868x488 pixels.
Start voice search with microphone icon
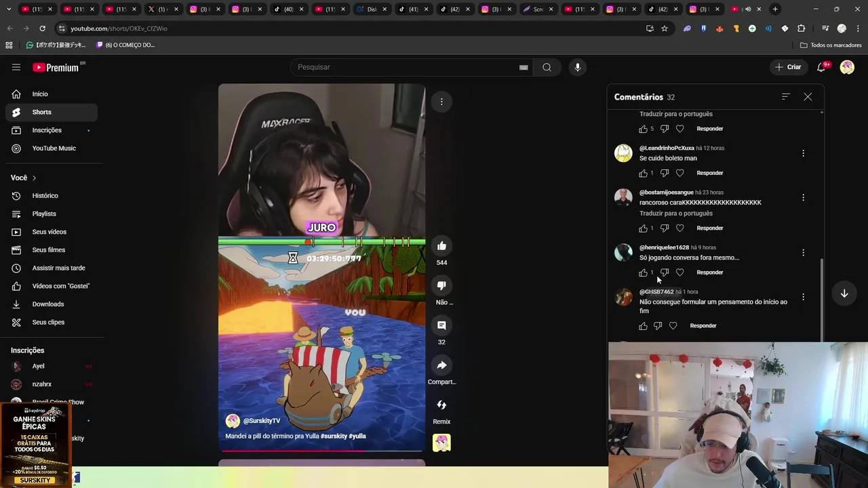[x=578, y=67]
